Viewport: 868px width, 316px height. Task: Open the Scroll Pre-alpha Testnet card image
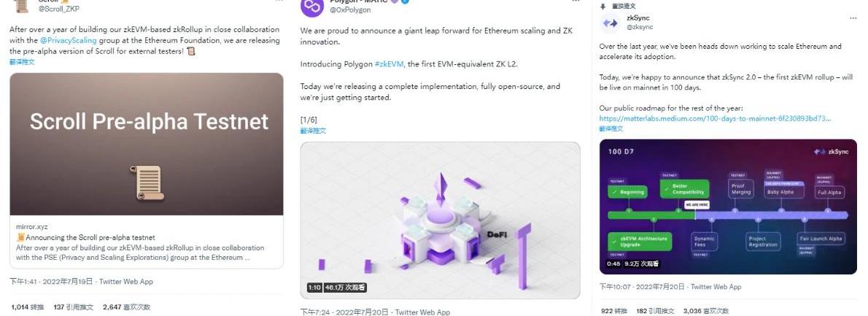147,144
